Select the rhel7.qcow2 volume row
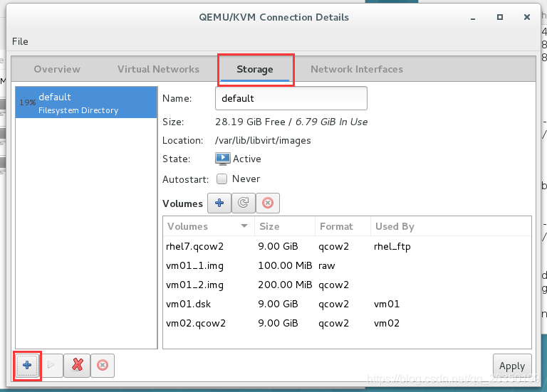This screenshot has height=392, width=547. pos(347,246)
